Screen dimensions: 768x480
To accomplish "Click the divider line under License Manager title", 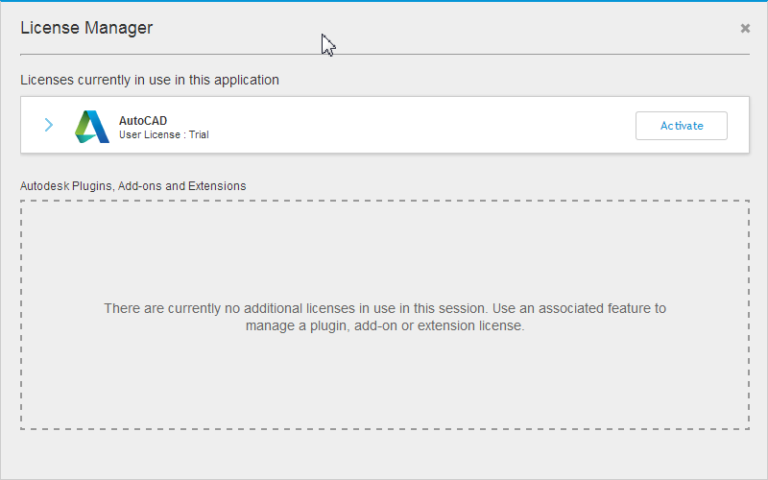I will [385, 53].
